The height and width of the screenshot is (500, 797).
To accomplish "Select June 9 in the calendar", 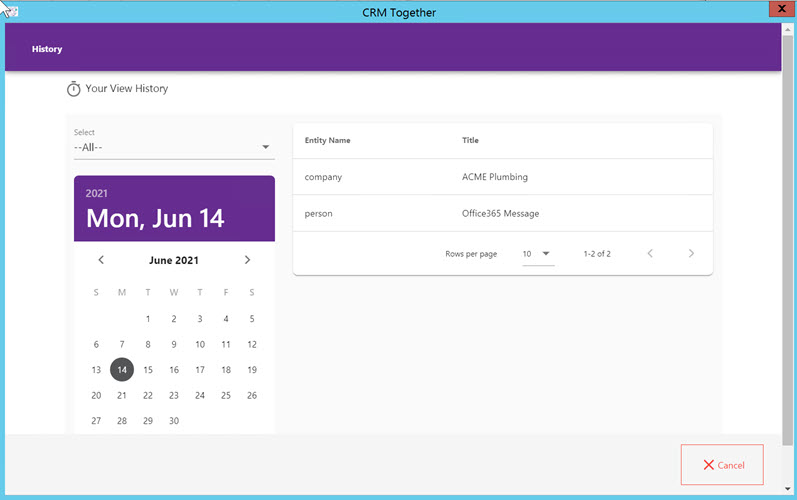I will tap(174, 344).
